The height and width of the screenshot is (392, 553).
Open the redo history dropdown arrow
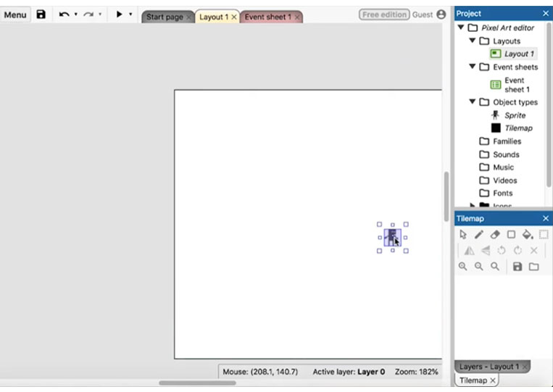point(100,14)
